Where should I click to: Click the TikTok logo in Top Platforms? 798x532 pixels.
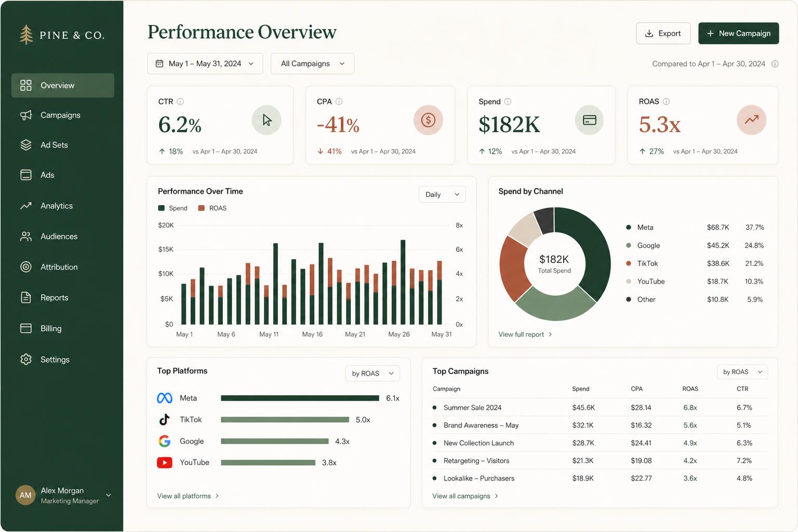pyautogui.click(x=165, y=419)
